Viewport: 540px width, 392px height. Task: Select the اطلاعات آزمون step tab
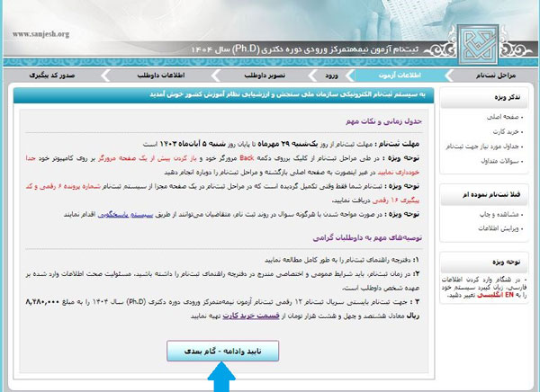pyautogui.click(x=400, y=76)
